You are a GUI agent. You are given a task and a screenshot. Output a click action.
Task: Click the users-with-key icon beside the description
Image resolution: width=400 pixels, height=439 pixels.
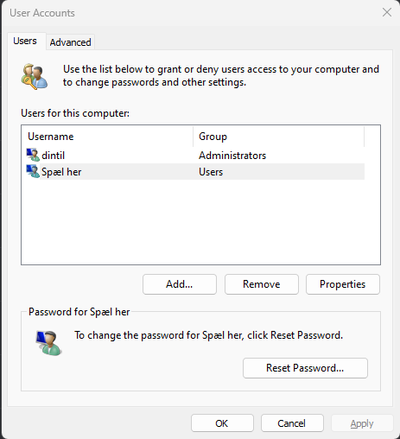click(x=34, y=76)
